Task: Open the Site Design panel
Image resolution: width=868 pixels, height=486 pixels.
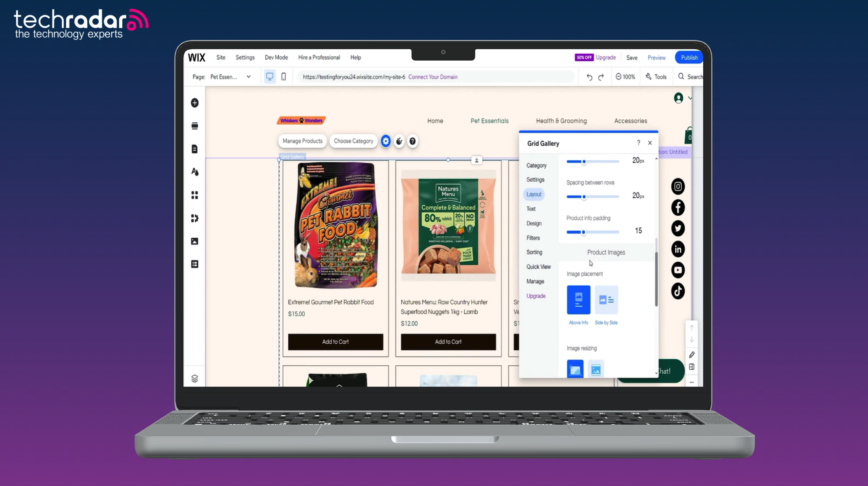Action: (x=195, y=172)
